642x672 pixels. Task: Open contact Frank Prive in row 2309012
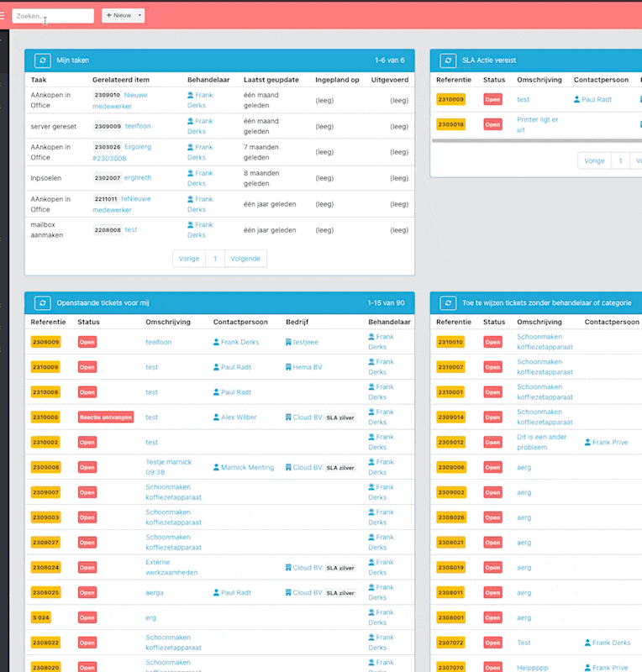click(610, 443)
